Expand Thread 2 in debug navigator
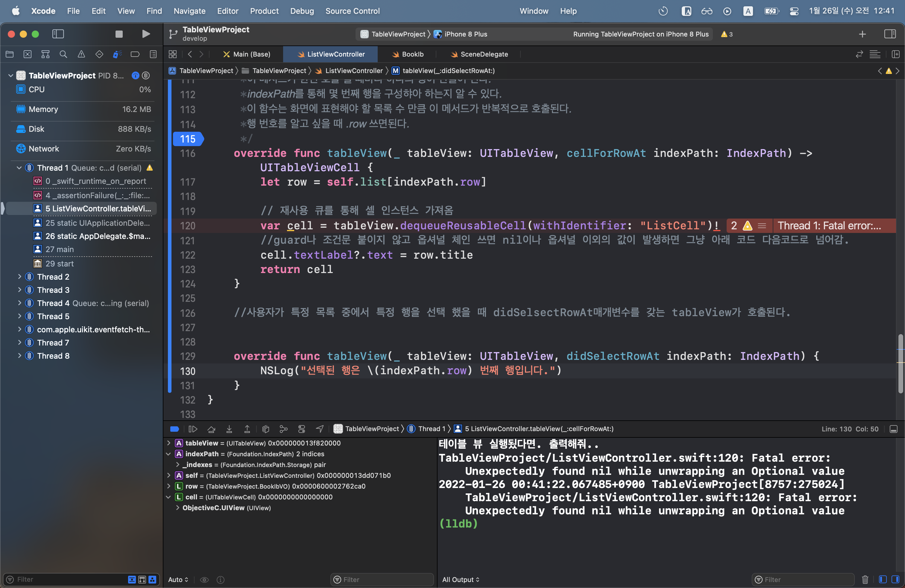The image size is (905, 588). (19, 277)
